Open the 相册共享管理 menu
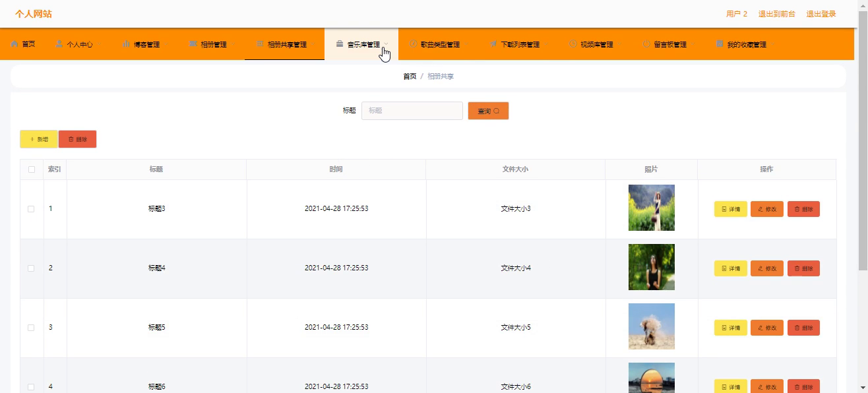This screenshot has width=868, height=393. 284,44
